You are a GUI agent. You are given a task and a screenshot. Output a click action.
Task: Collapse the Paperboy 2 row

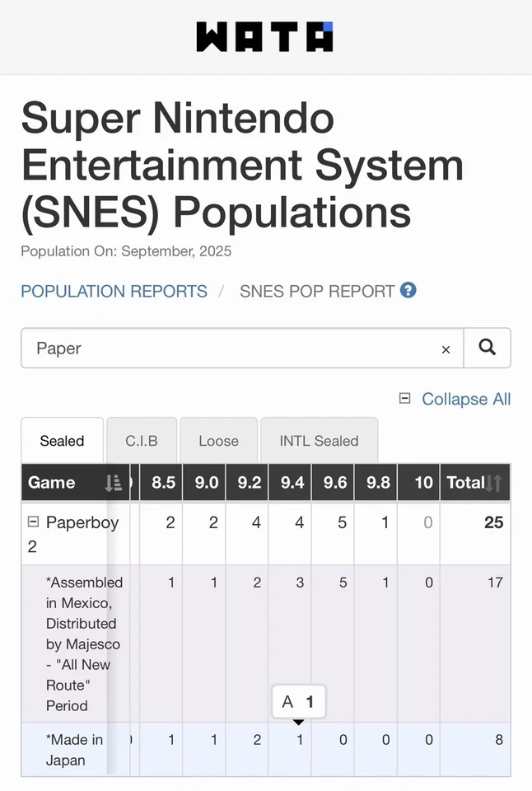pos(34,522)
